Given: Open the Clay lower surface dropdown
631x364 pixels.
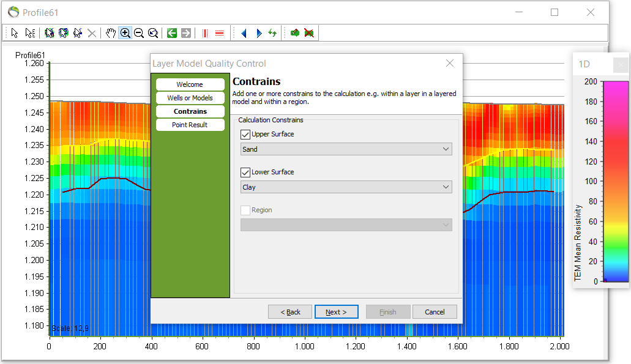Looking at the screenshot, I should 346,187.
